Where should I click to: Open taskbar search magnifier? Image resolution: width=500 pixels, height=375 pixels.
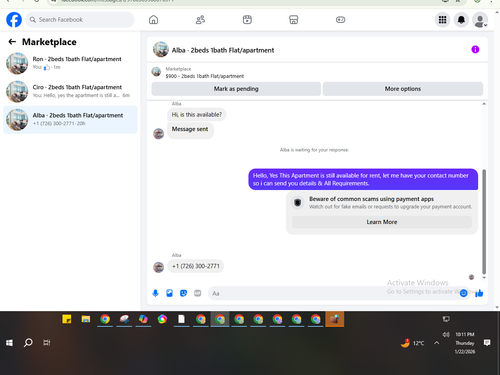tap(28, 343)
